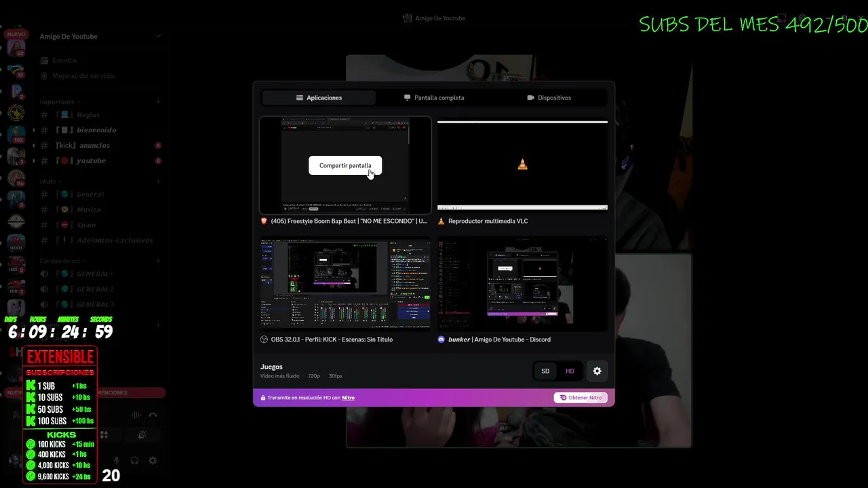Select VLC media player window preview
This screenshot has width=868, height=488.
pyautogui.click(x=522, y=165)
